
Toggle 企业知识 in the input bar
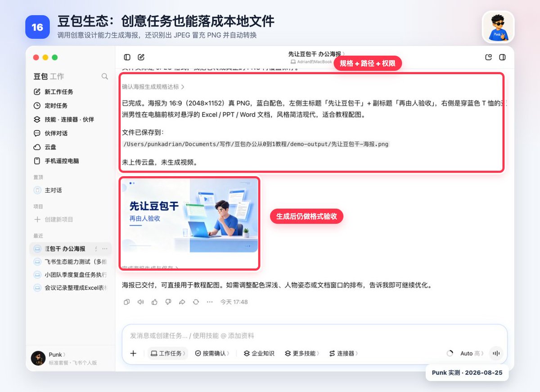pyautogui.click(x=259, y=353)
